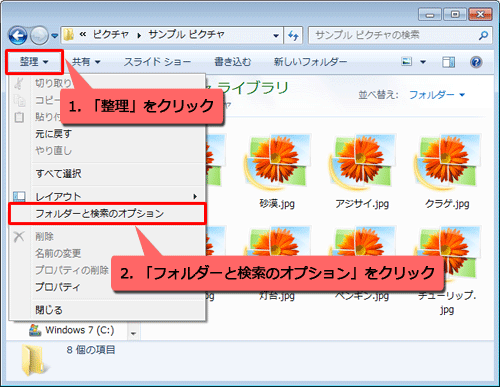Click the 8 個の項目 status text

point(91,350)
